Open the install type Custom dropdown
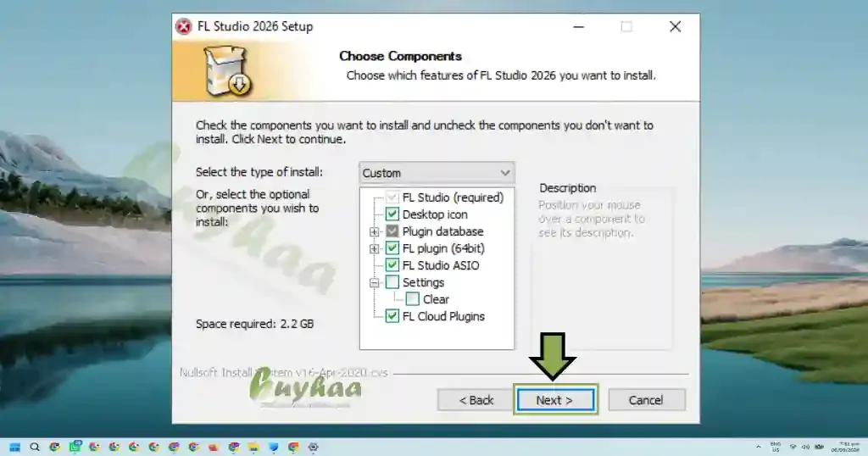Screen dimensions: 868x456 tap(437, 173)
